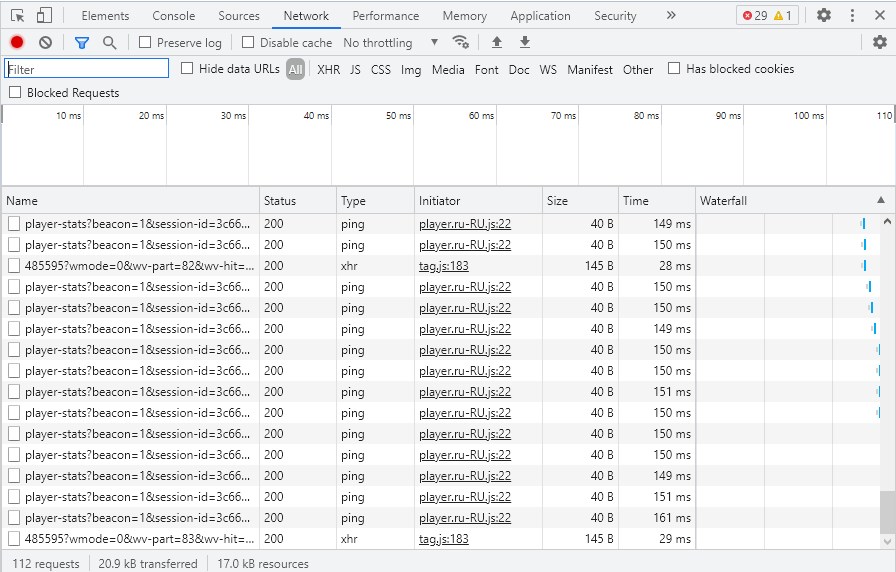Expand more DevTools tabs chevron
This screenshot has height=572, width=896.
coord(670,16)
